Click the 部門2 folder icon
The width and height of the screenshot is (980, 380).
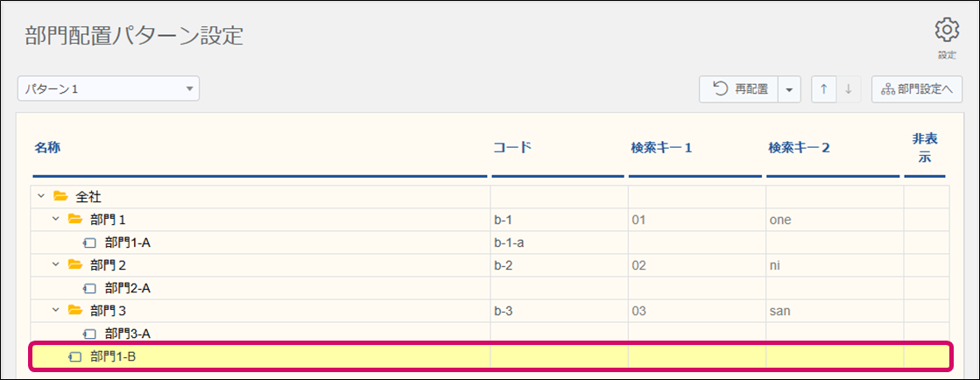pyautogui.click(x=74, y=264)
